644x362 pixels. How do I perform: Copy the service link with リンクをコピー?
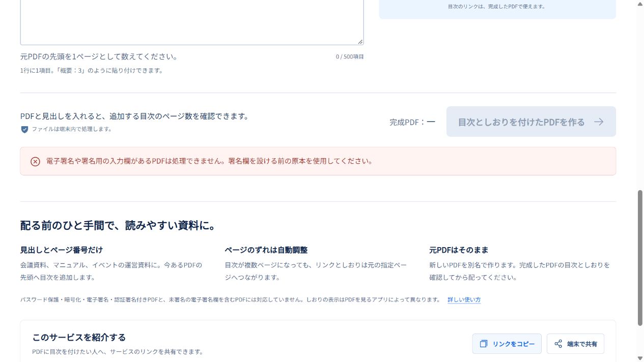[507, 344]
